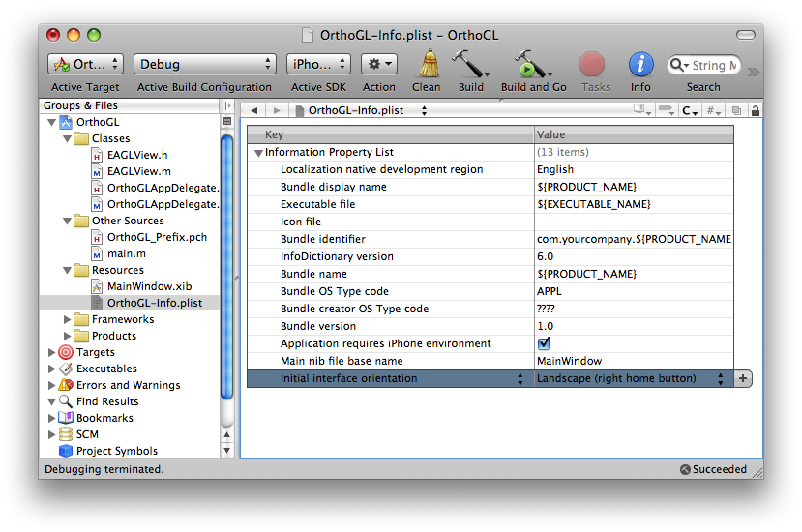Click the counterpart file icon in editor bar
This screenshot has height=532, width=802.
(x=736, y=110)
